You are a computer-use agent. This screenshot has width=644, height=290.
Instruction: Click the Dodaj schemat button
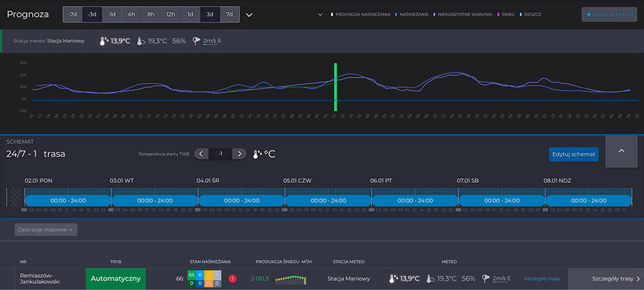[608, 14]
